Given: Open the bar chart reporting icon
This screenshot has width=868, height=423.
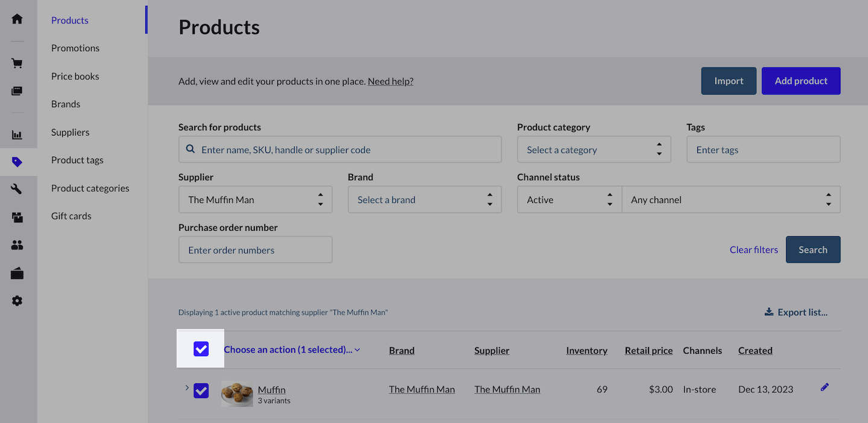Looking at the screenshot, I should coord(17,134).
